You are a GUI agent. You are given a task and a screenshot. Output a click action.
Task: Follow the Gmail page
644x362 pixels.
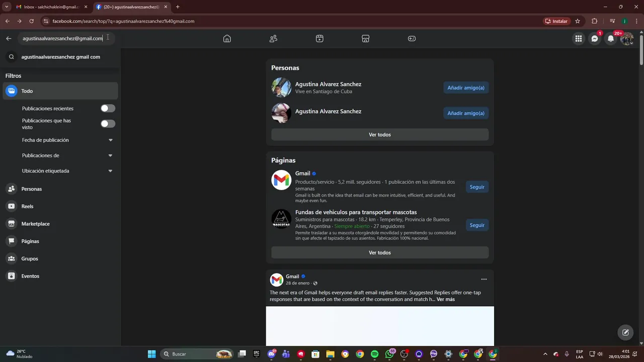[477, 187]
